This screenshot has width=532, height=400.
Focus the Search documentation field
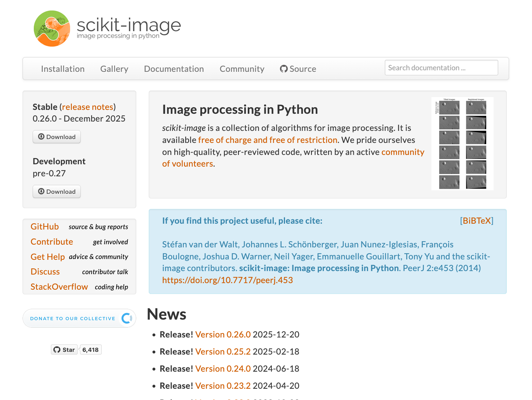[x=441, y=68]
